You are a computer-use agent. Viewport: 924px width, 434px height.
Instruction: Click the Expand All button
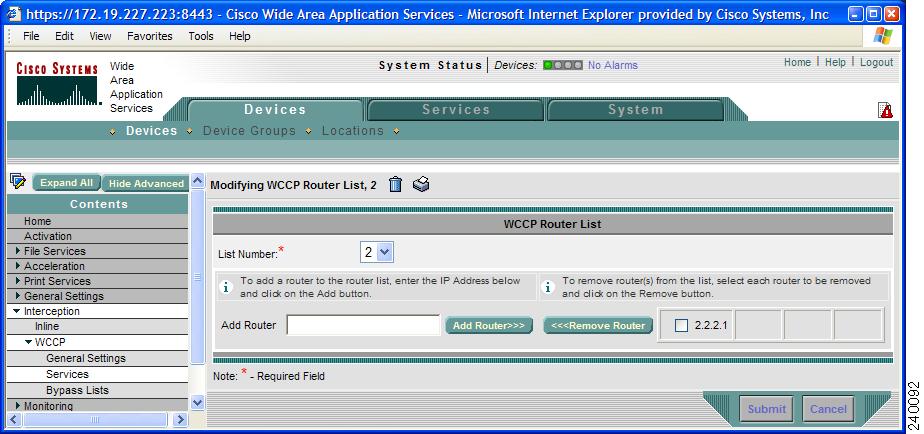(67, 183)
